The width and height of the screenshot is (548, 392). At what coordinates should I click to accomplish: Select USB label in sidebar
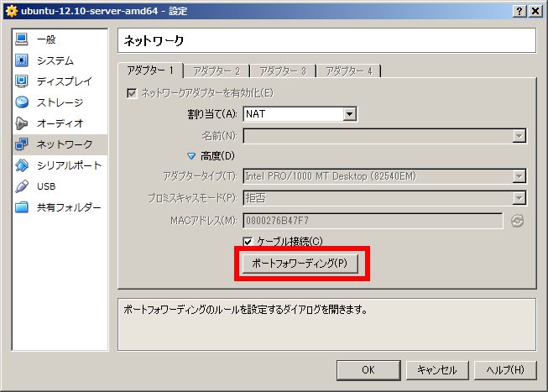[x=46, y=186]
